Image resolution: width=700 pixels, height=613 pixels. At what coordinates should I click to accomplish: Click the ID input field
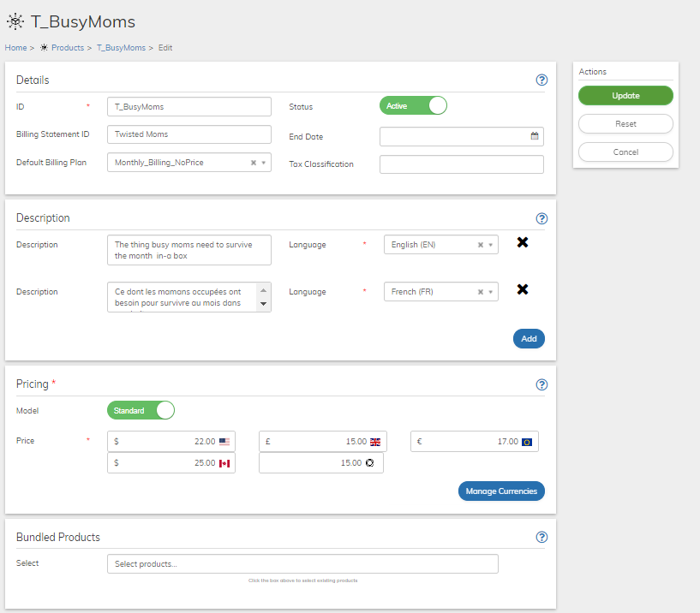tap(189, 107)
